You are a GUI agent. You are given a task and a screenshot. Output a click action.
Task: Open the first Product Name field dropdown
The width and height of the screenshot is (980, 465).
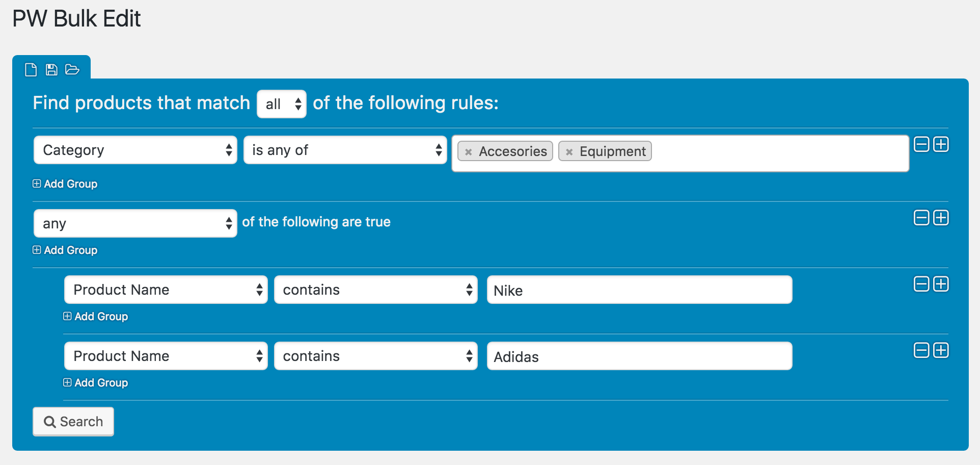tap(166, 290)
